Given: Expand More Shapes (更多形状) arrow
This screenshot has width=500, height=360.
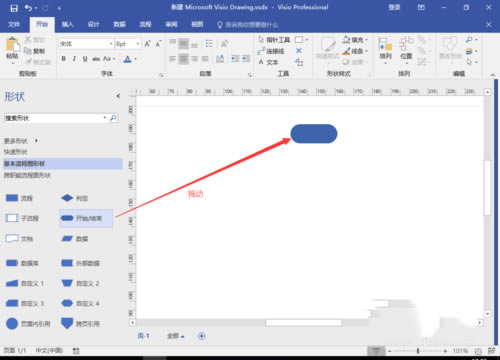Looking at the screenshot, I should (36, 141).
